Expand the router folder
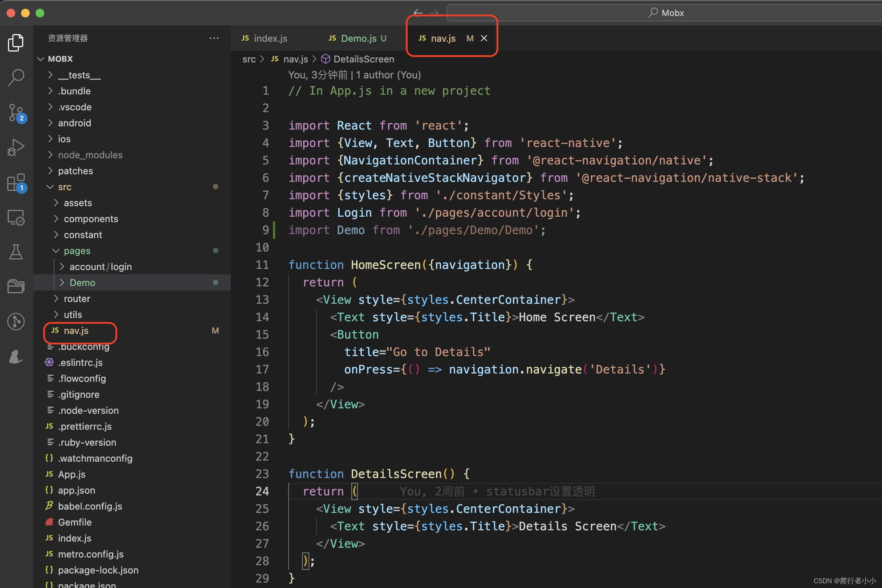The image size is (882, 588). tap(77, 298)
